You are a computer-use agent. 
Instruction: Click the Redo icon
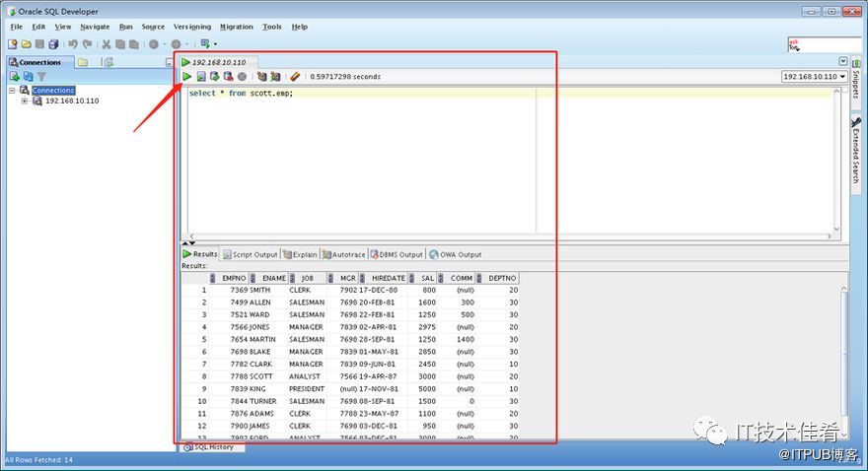click(87, 43)
